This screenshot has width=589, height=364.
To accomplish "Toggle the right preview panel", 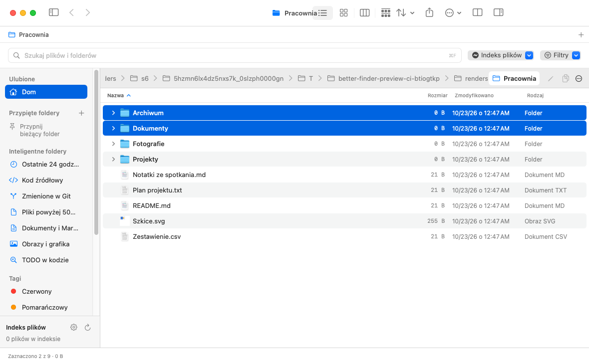I will click(x=499, y=12).
